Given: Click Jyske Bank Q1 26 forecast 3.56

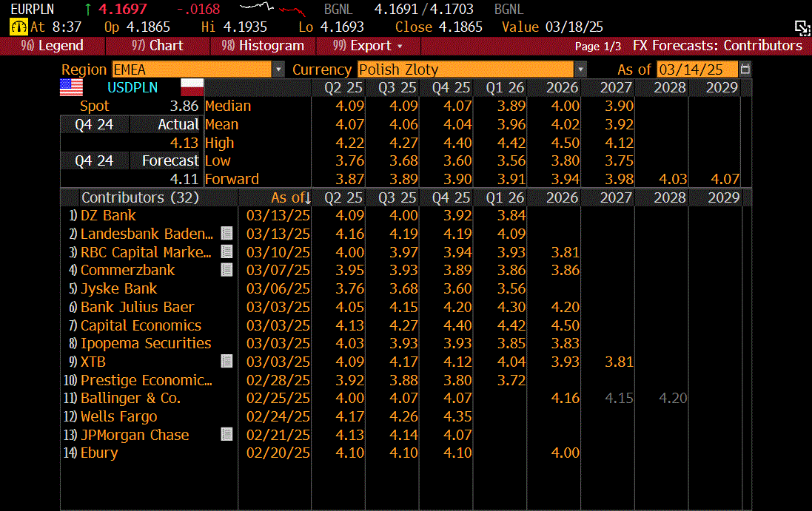Looking at the screenshot, I should (x=511, y=288).
